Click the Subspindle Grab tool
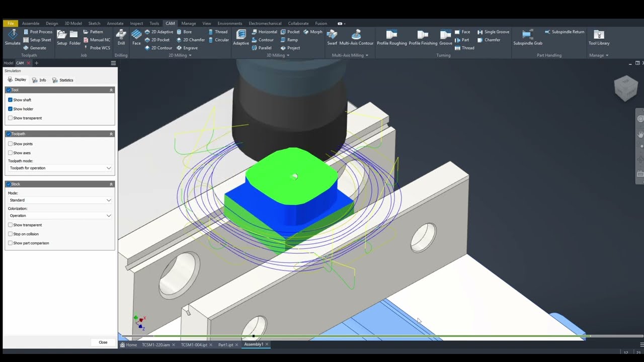This screenshot has width=644, height=362. coord(528,37)
